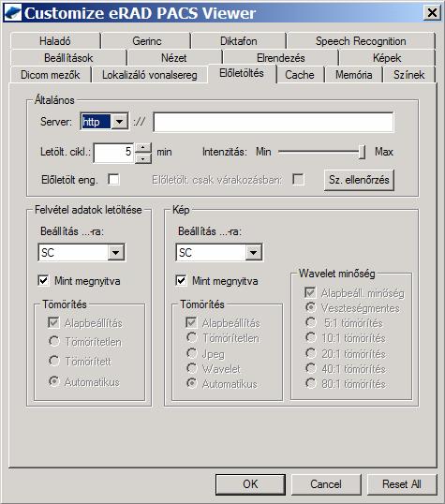Expand SC dropdown in the Kép group
Image resolution: width=445 pixels, height=504 pixels.
[253, 253]
